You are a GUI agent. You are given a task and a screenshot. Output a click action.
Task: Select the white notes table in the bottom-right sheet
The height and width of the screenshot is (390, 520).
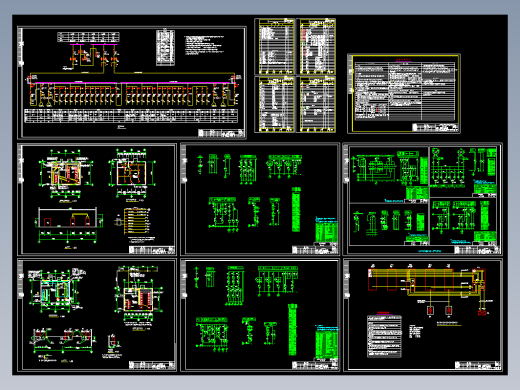[x=384, y=336]
